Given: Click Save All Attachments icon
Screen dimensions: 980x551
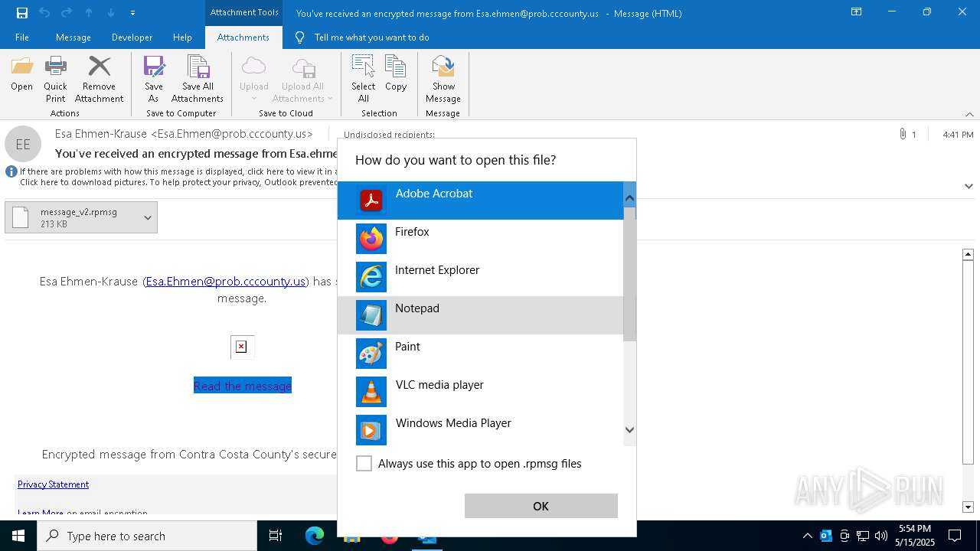Looking at the screenshot, I should (x=198, y=80).
